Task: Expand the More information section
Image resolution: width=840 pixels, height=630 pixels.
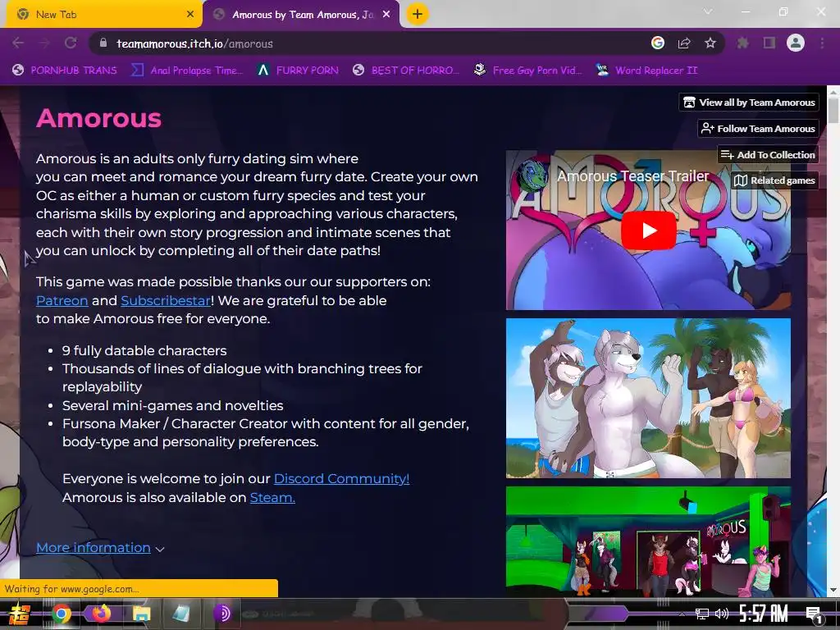Action: coord(100,547)
